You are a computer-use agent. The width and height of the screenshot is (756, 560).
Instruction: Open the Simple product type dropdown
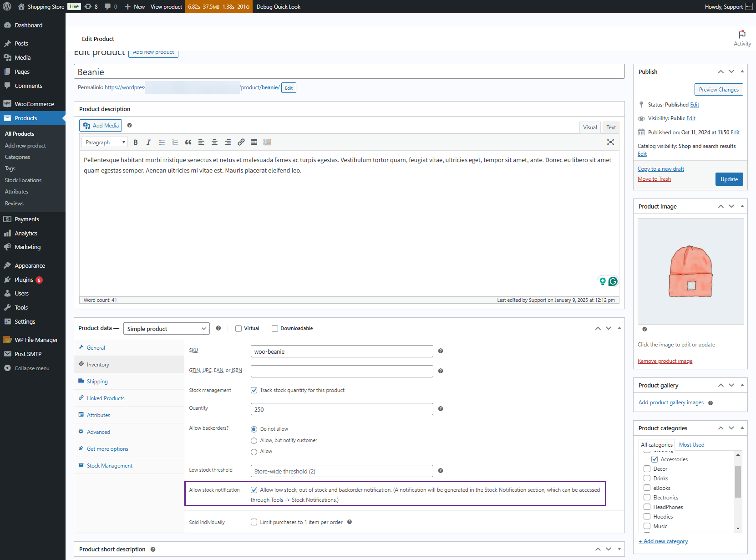(167, 329)
